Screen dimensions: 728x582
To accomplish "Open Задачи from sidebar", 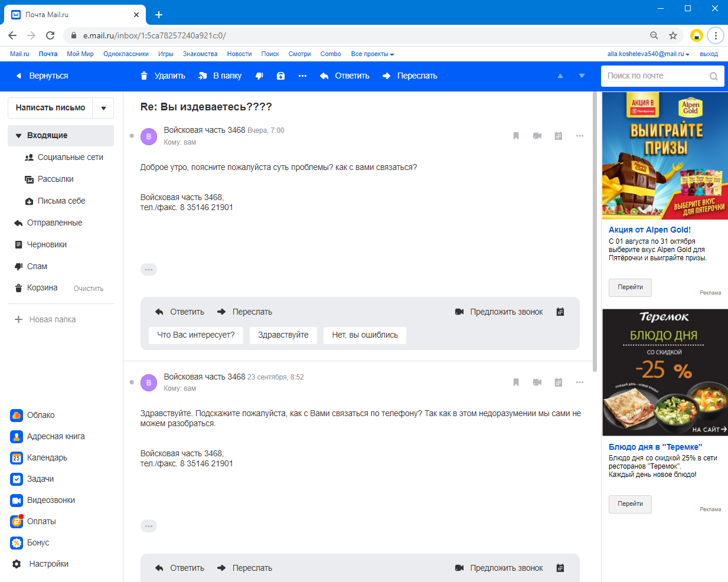I will [x=32, y=479].
